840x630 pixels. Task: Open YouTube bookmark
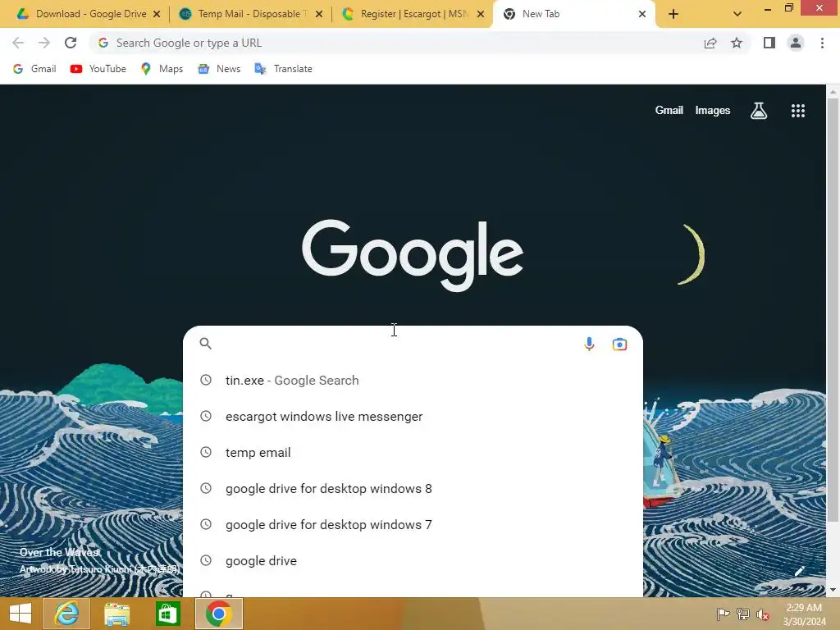pyautogui.click(x=98, y=69)
